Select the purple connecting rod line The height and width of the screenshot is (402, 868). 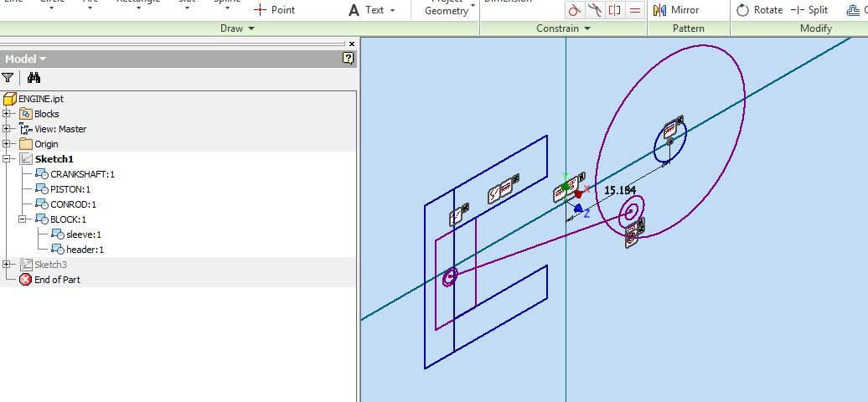click(x=540, y=245)
